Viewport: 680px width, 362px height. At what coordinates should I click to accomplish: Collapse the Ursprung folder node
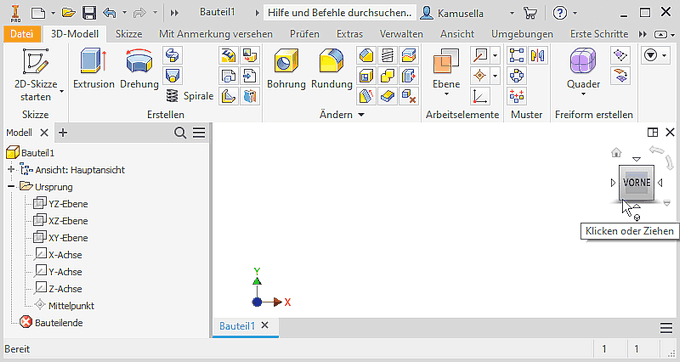11,187
